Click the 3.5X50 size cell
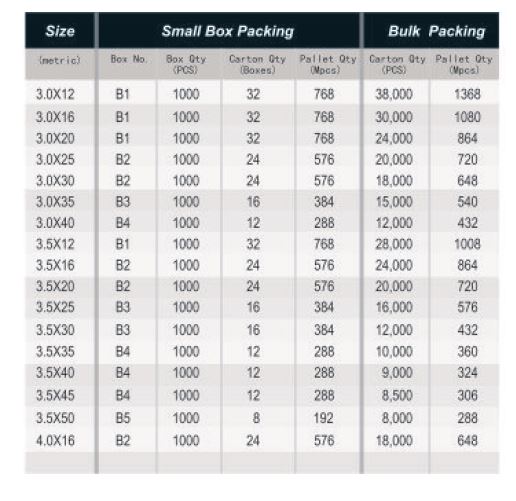The width and height of the screenshot is (516, 501). 55,418
